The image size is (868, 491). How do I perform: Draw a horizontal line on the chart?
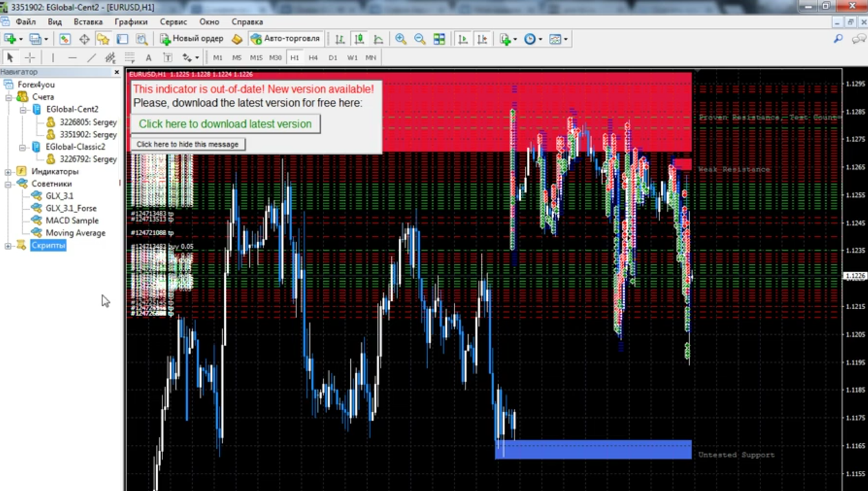click(72, 58)
